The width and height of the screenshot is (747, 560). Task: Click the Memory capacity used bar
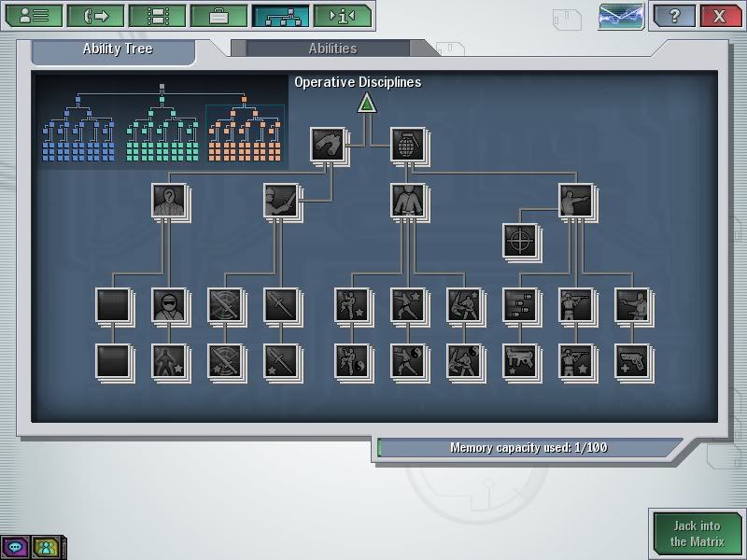[529, 448]
